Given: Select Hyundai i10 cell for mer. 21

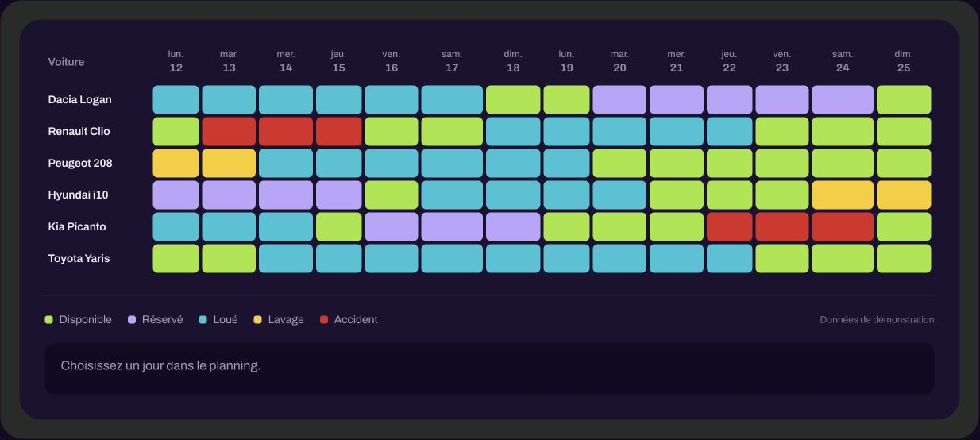Looking at the screenshot, I should pos(677,195).
